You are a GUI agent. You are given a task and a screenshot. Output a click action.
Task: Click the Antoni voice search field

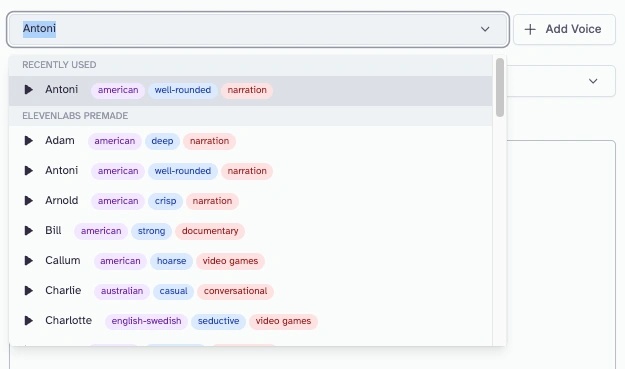(x=257, y=29)
